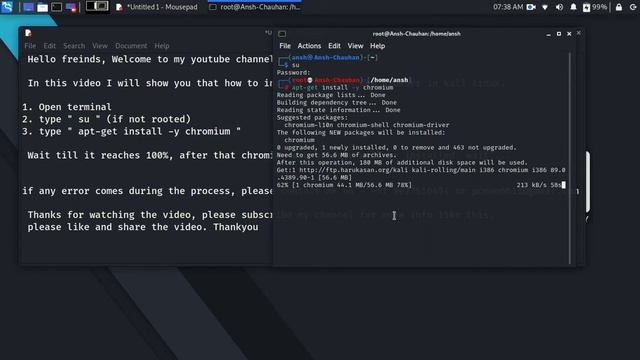This screenshot has width=640, height=360.
Task: Open terminal File menu
Action: coord(285,46)
